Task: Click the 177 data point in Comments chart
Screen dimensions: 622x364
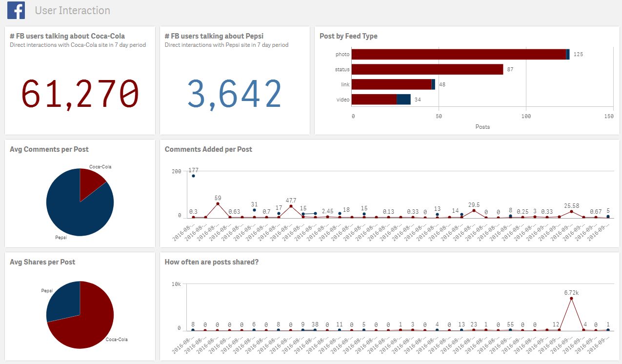Action: (x=193, y=176)
